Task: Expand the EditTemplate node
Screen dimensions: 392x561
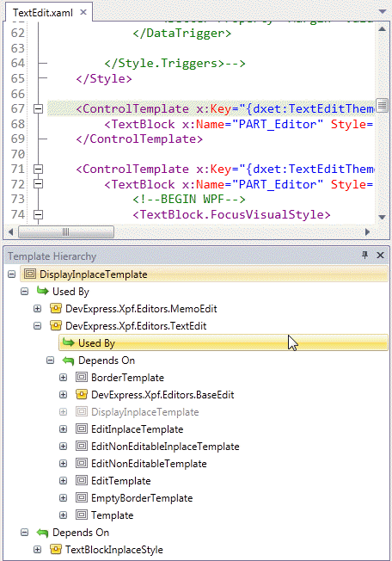Action: click(63, 480)
